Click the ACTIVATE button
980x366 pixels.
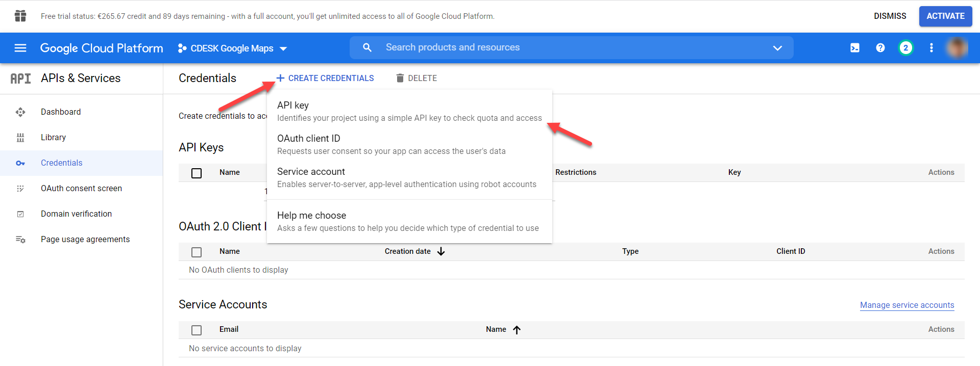coord(946,16)
